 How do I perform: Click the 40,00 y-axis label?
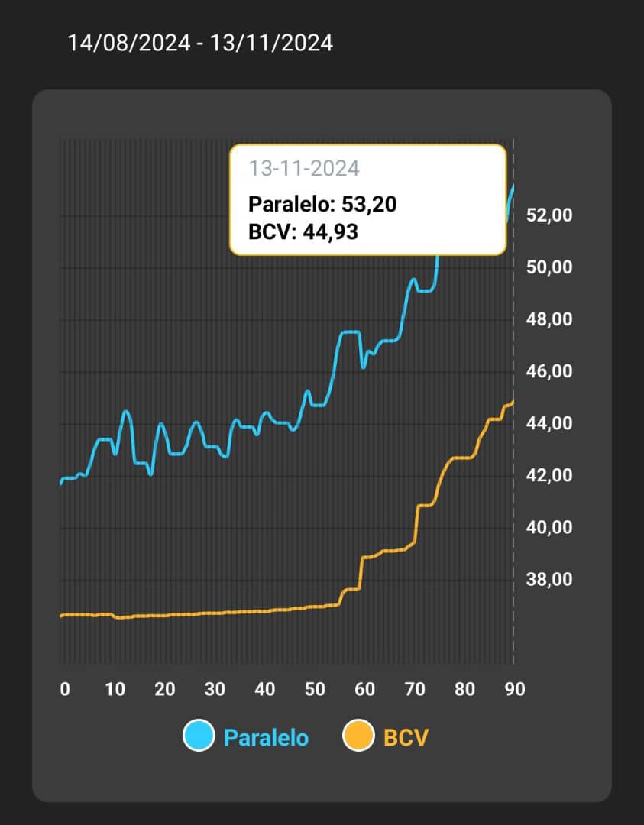[549, 527]
